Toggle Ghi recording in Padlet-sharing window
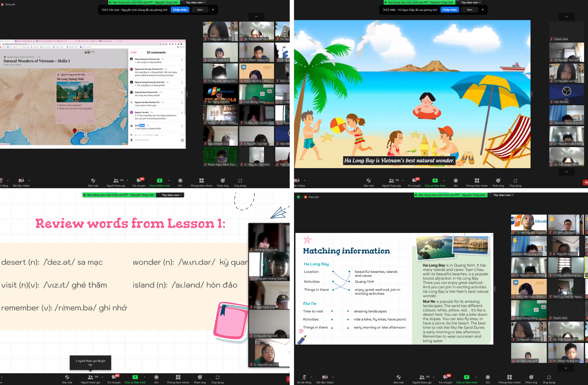588x385 pixels. pyautogui.click(x=180, y=182)
